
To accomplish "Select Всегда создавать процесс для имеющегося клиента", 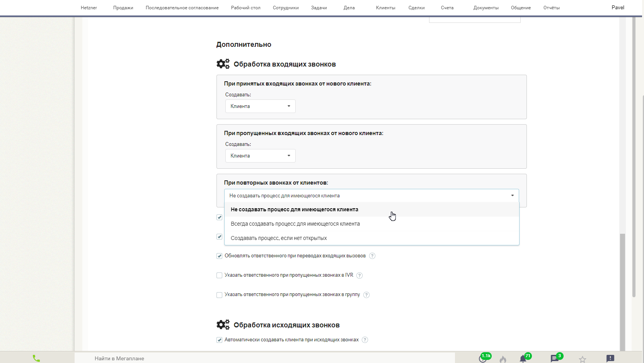I will pos(371,224).
